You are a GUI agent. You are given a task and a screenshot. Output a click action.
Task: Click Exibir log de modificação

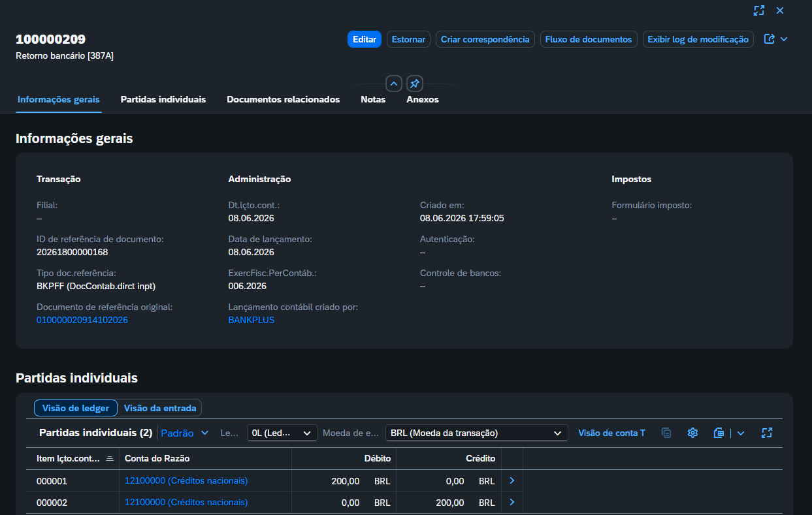point(698,39)
